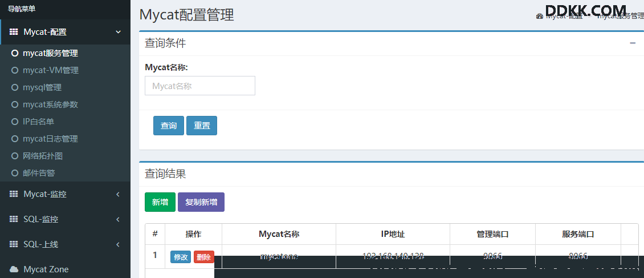Click the circle icon next to mysql管理
This screenshot has height=278, width=644.
pos(15,87)
